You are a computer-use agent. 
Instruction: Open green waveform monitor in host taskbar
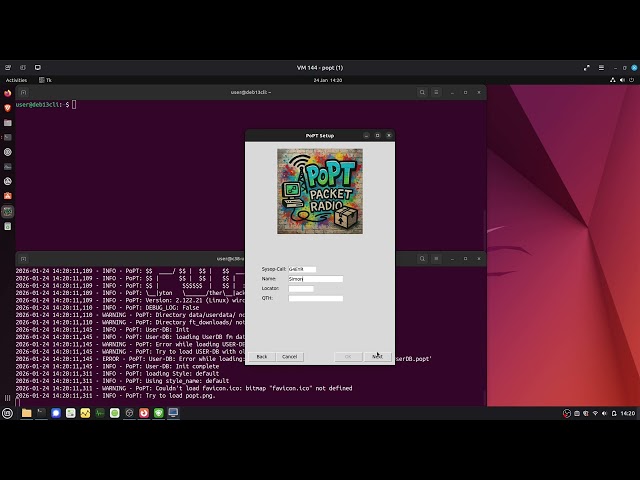(x=100, y=413)
